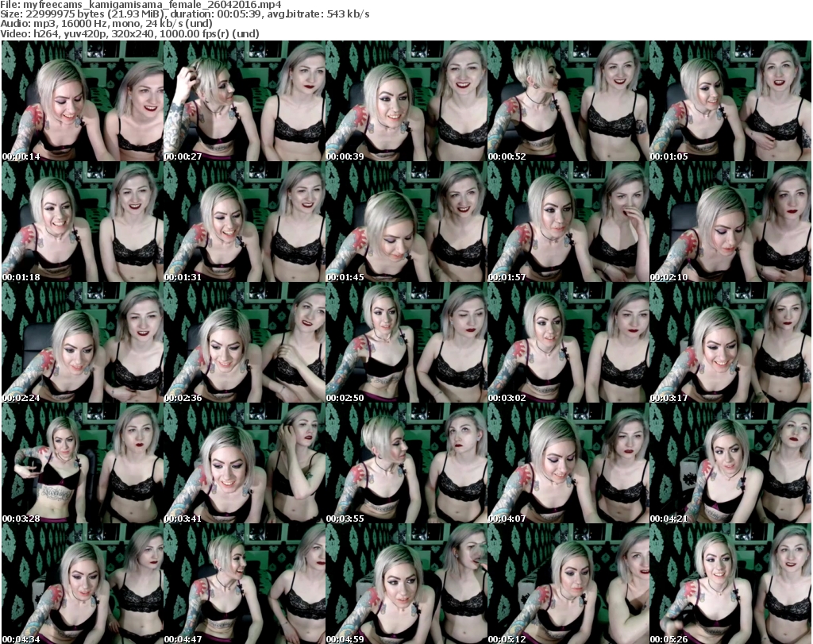Click the frame at 00:03:28

click(83, 463)
